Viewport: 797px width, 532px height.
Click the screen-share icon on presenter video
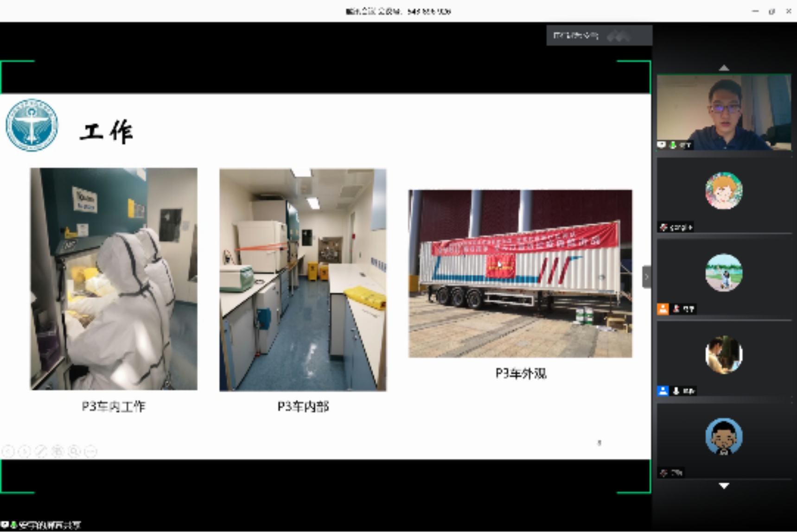(x=662, y=145)
